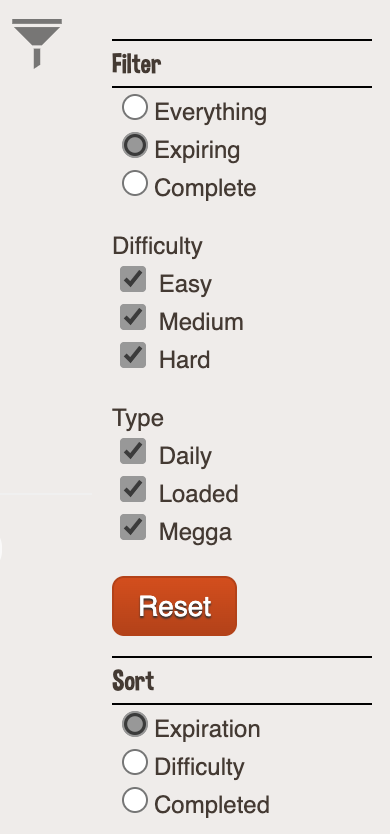Select the Expiring filter radio button
Screen dimensions: 390x834
(135, 145)
